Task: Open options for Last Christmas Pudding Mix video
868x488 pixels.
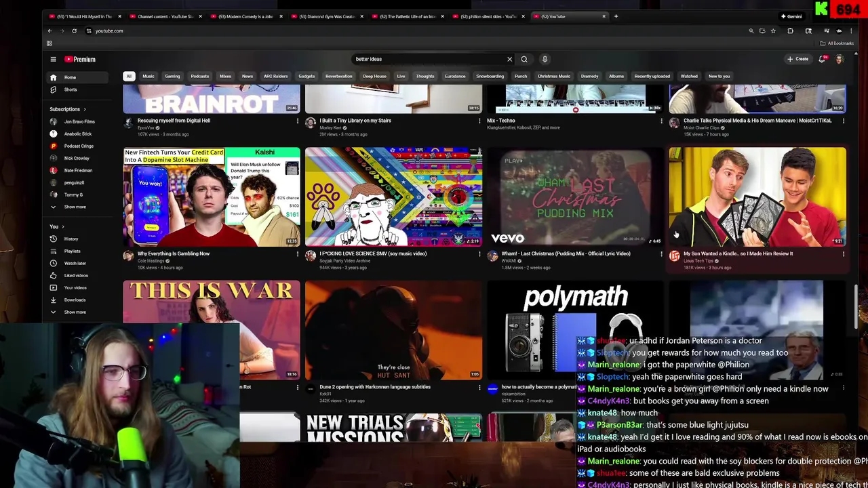Action: 661,254
